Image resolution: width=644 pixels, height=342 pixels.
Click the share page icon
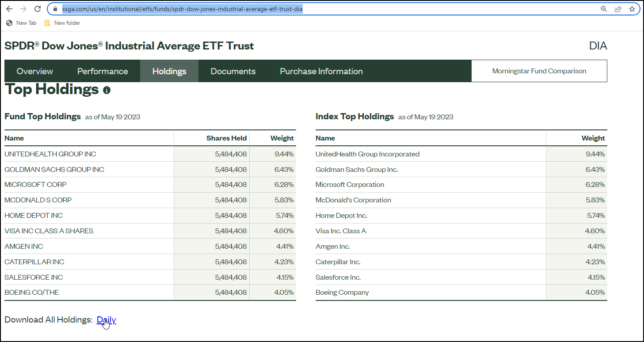tap(618, 9)
